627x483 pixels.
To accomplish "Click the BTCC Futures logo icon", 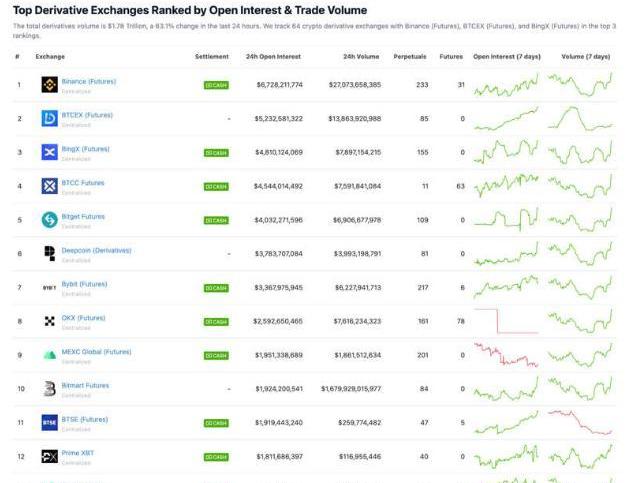I will point(49,186).
